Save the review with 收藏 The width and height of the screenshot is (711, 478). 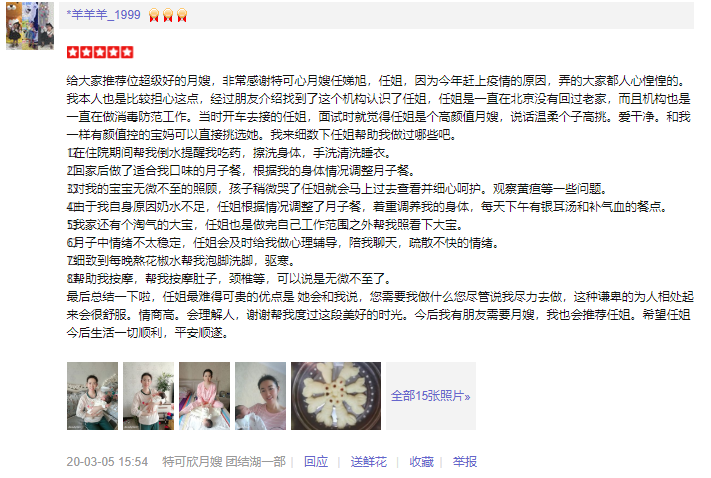tap(422, 462)
